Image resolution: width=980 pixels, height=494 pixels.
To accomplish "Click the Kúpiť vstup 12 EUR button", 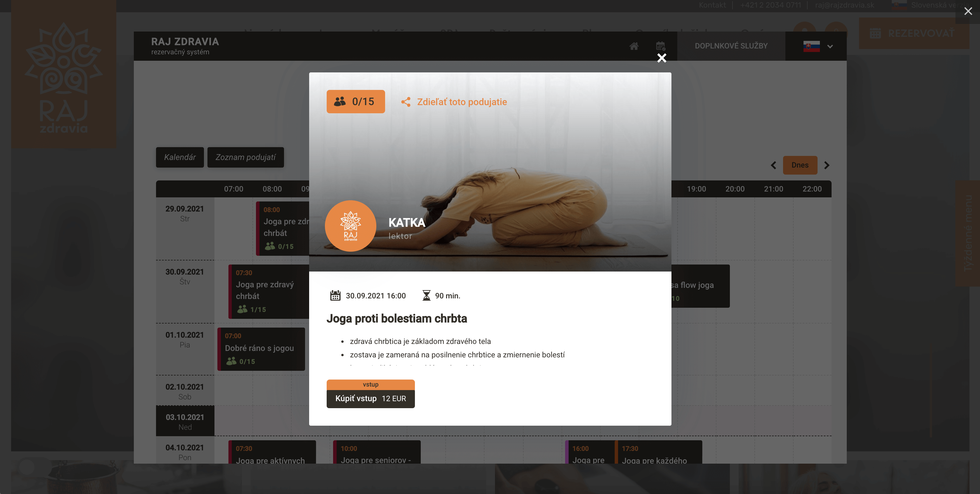I will (x=370, y=398).
